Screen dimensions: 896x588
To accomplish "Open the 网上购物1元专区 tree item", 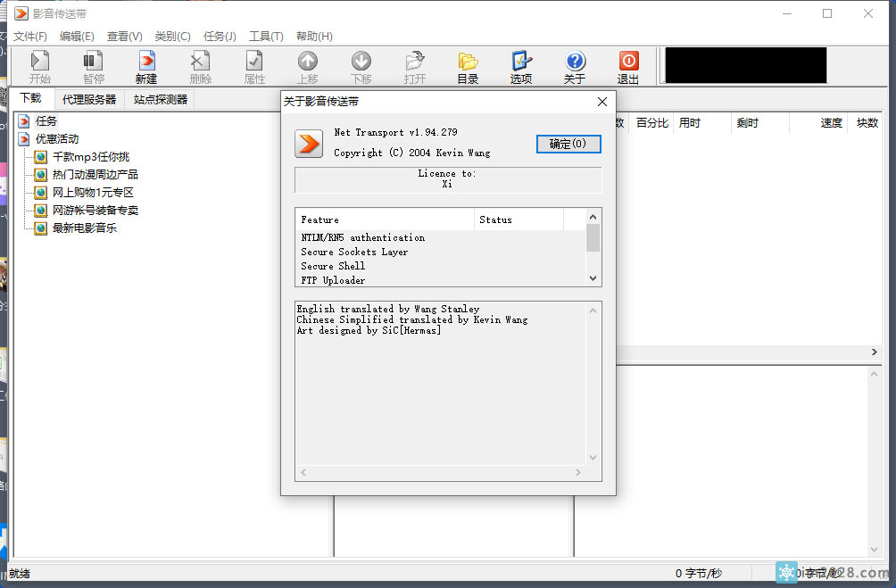I will [x=93, y=192].
